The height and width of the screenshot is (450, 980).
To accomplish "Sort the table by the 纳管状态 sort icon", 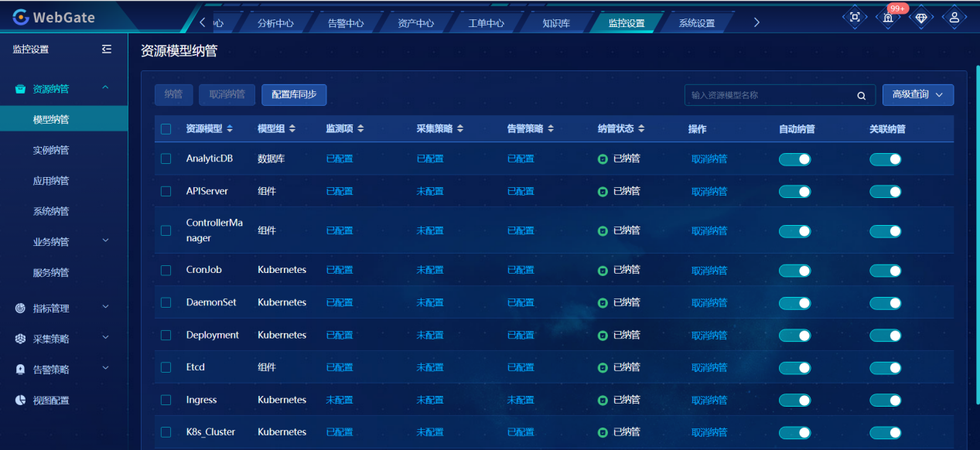I will (641, 129).
